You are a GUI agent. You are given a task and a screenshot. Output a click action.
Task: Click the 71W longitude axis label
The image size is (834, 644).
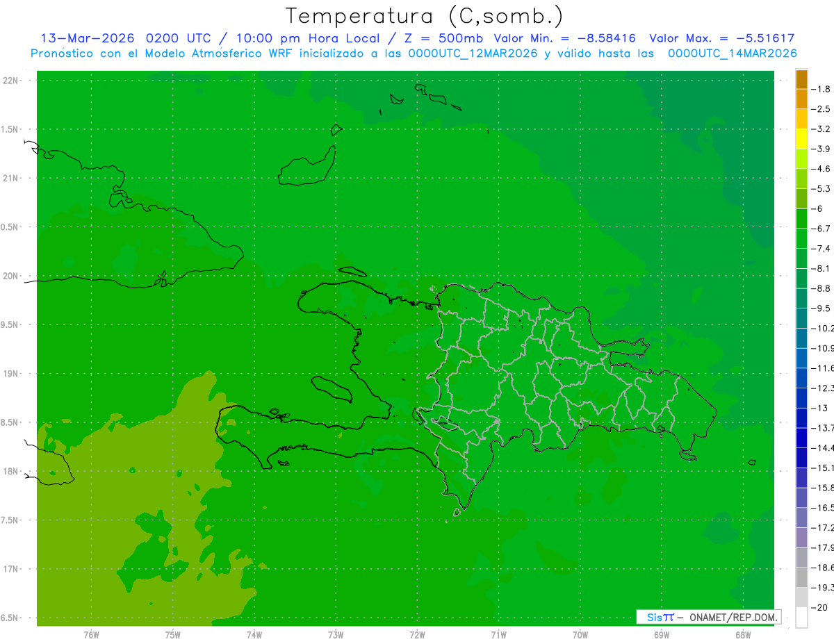click(498, 635)
